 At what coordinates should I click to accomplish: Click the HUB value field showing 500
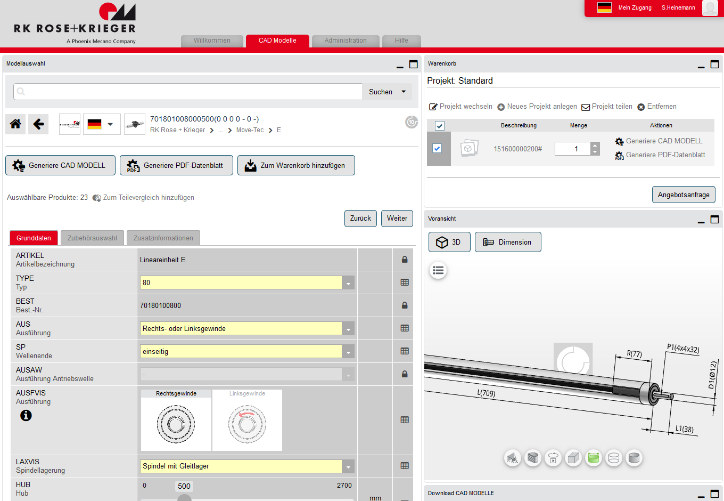(x=184, y=486)
